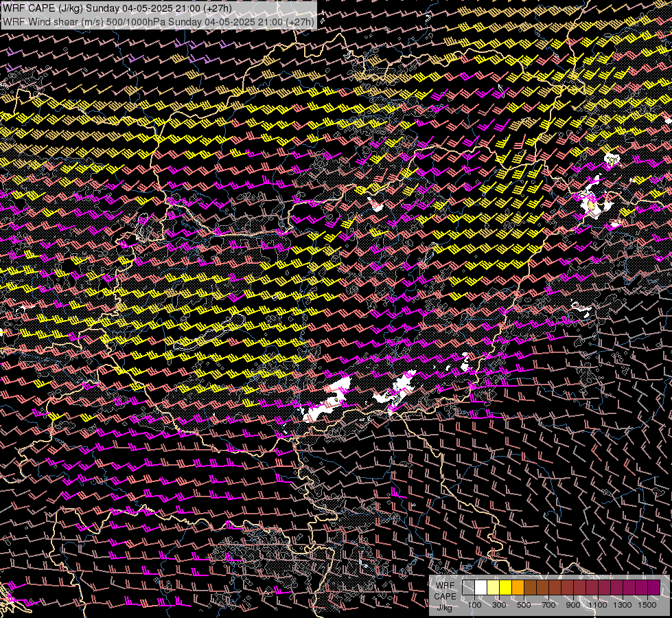This screenshot has height=618, width=672.
Task: Click the 'CAPE' legend label
Action: pos(445,597)
